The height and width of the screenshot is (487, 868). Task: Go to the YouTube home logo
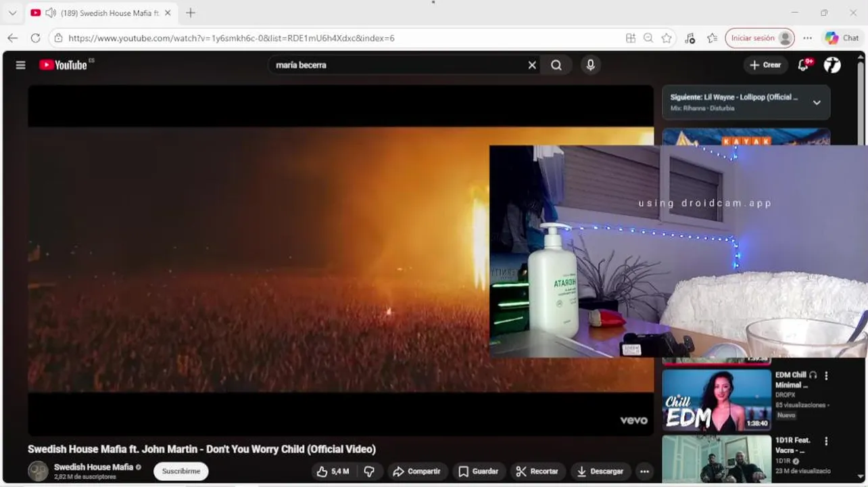[x=63, y=65]
